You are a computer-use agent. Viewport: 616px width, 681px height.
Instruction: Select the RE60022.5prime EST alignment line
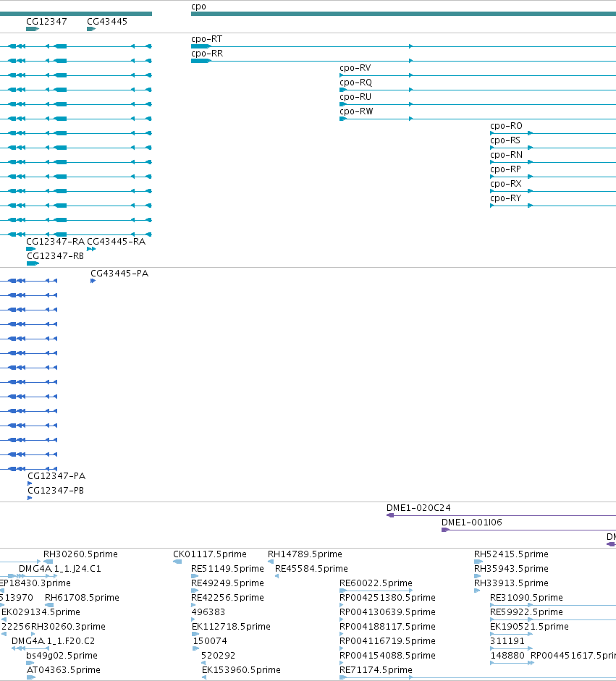coord(376,591)
